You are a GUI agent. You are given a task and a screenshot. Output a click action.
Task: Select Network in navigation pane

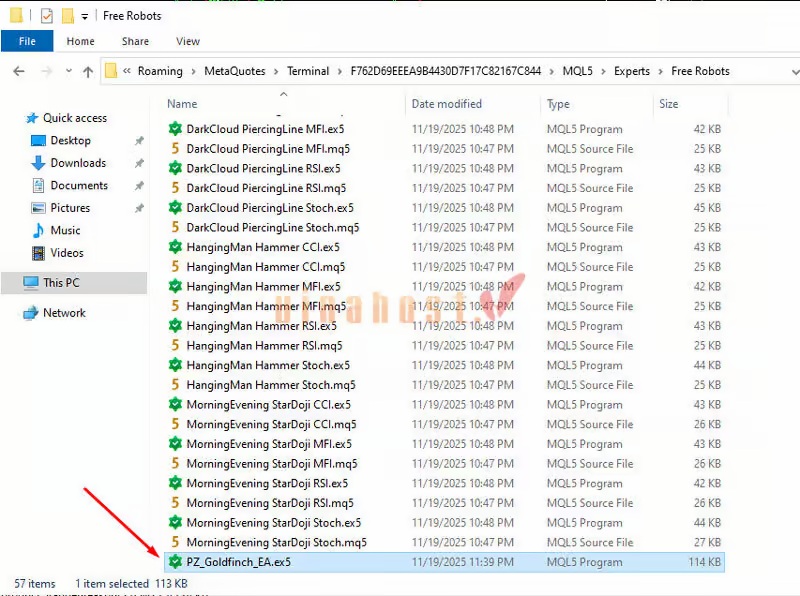point(64,313)
